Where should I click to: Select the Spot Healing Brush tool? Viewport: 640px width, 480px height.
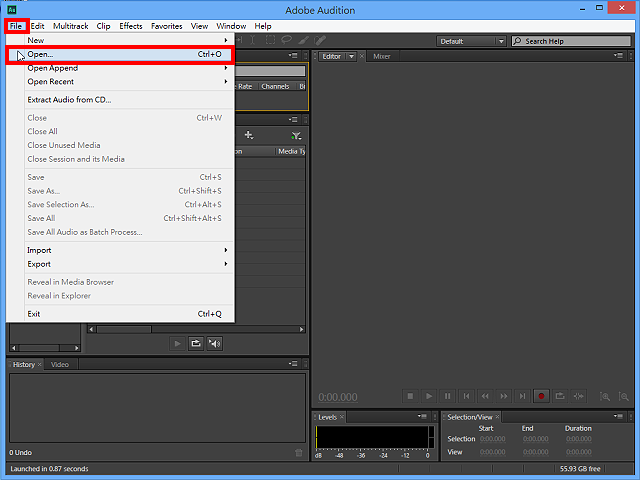pyautogui.click(x=320, y=40)
